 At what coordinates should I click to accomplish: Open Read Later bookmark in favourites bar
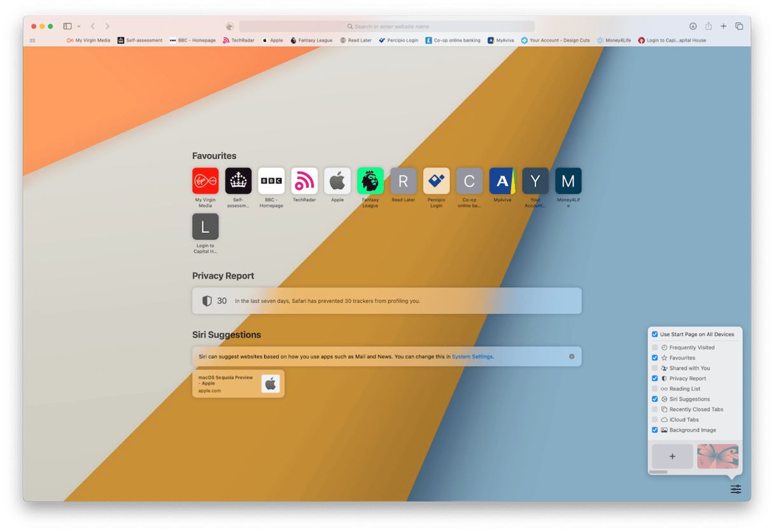(x=356, y=40)
